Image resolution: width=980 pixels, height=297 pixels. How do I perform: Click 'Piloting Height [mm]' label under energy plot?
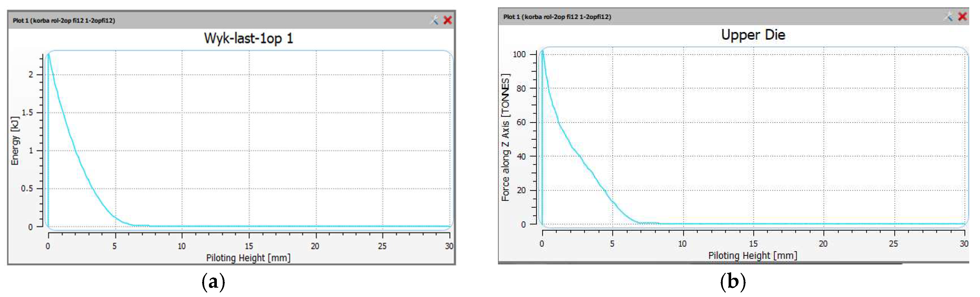248,258
